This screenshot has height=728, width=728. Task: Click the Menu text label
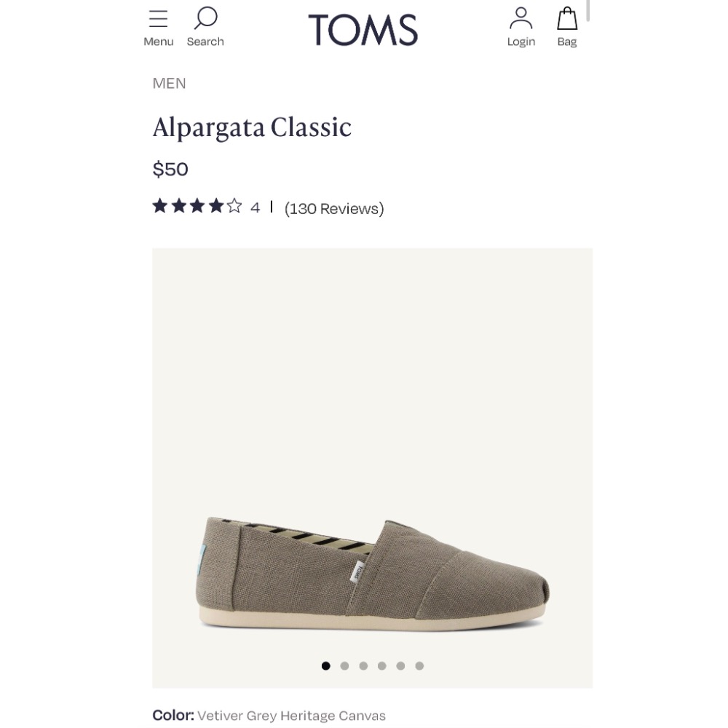(159, 42)
